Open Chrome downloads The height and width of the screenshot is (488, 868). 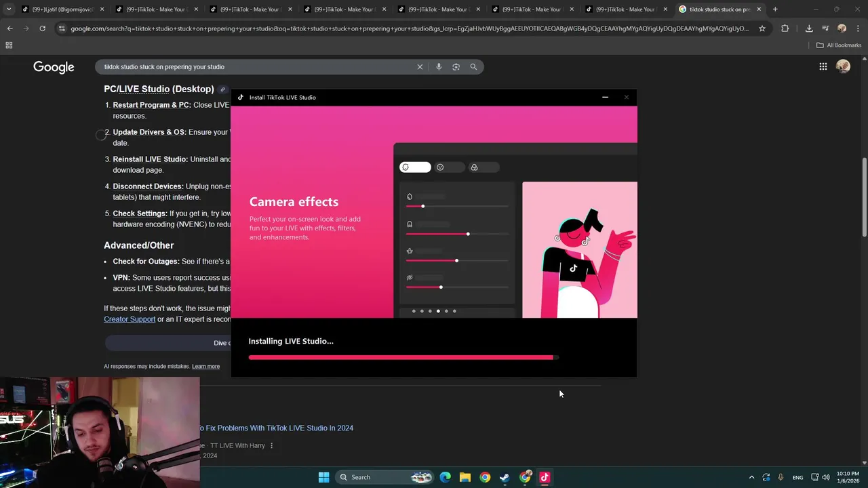coord(809,28)
